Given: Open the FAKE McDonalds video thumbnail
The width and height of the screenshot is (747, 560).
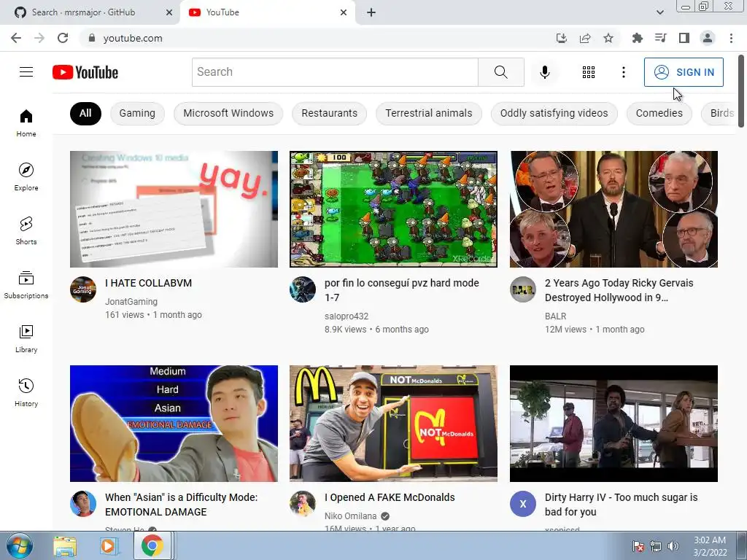Looking at the screenshot, I should [393, 424].
